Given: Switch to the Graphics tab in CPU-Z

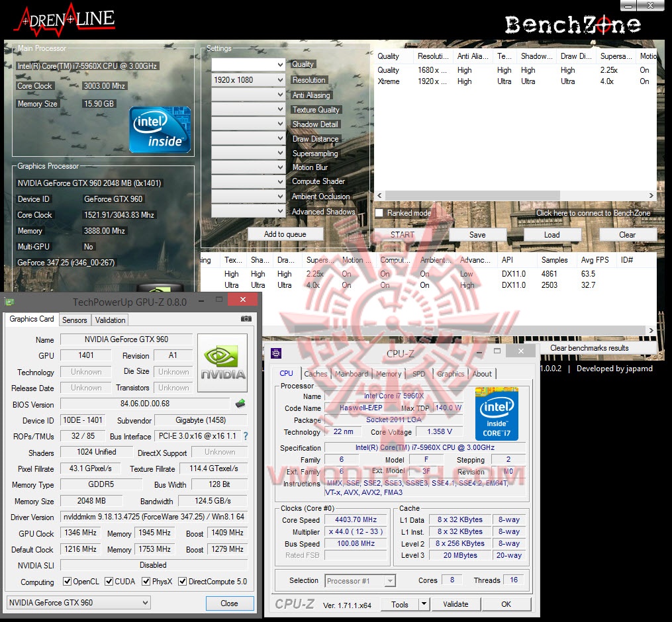Looking at the screenshot, I should (x=450, y=374).
